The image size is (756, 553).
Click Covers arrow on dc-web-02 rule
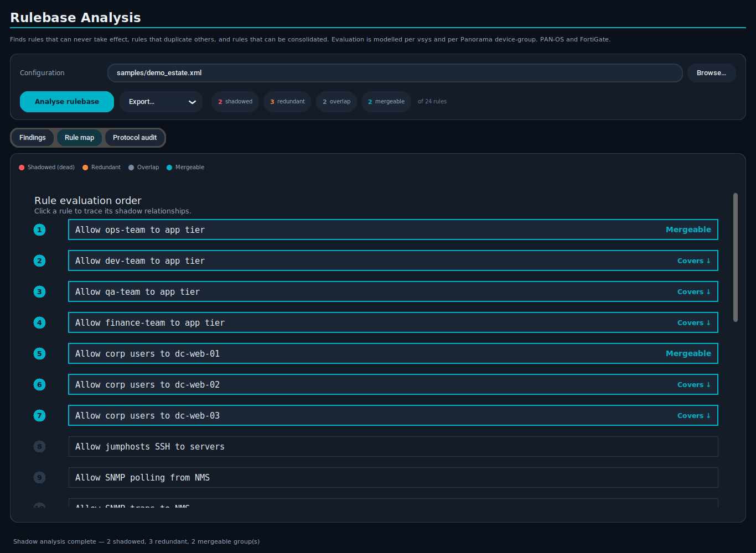click(x=694, y=385)
